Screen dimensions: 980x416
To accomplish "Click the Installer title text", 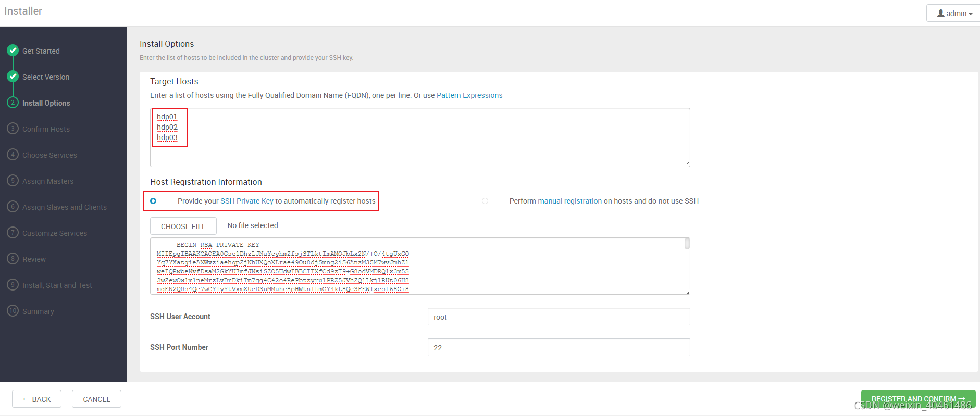I will [23, 11].
